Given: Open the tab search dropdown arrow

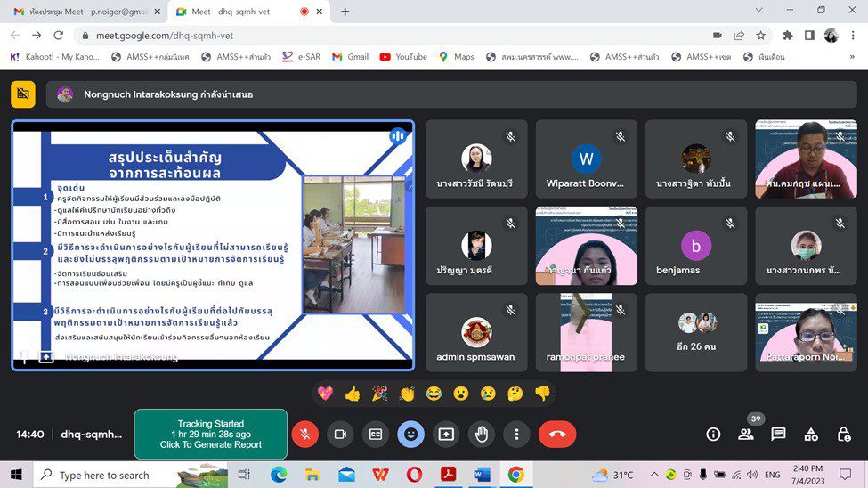Looking at the screenshot, I should 759,10.
